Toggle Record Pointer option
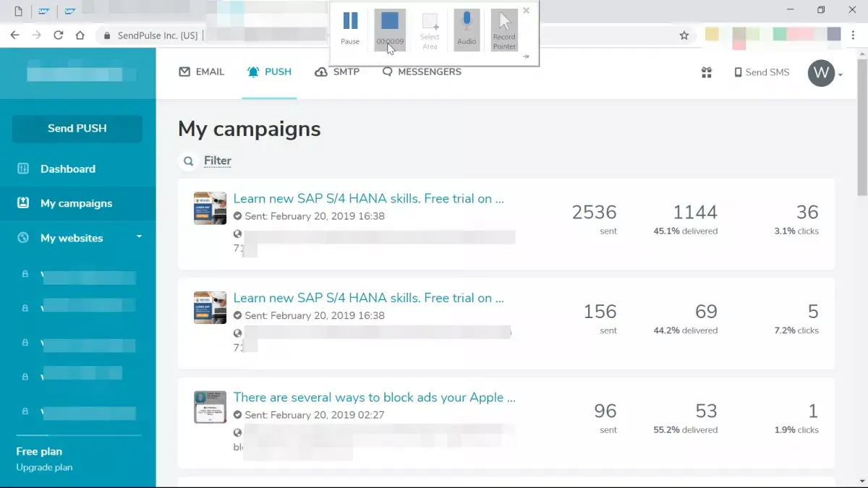 coord(504,30)
